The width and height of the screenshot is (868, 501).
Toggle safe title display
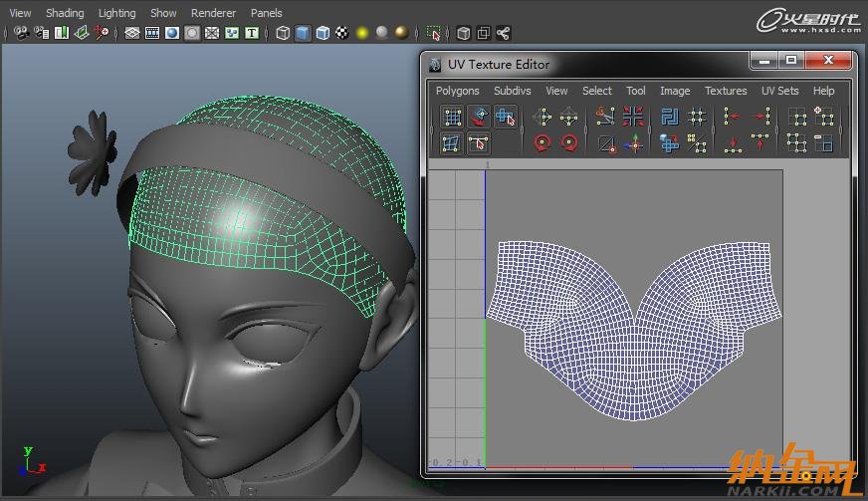tap(252, 33)
